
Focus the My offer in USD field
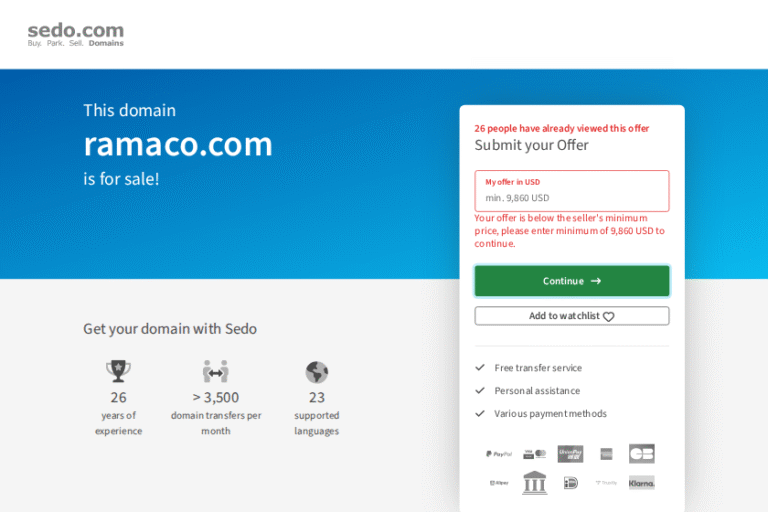[x=572, y=191]
